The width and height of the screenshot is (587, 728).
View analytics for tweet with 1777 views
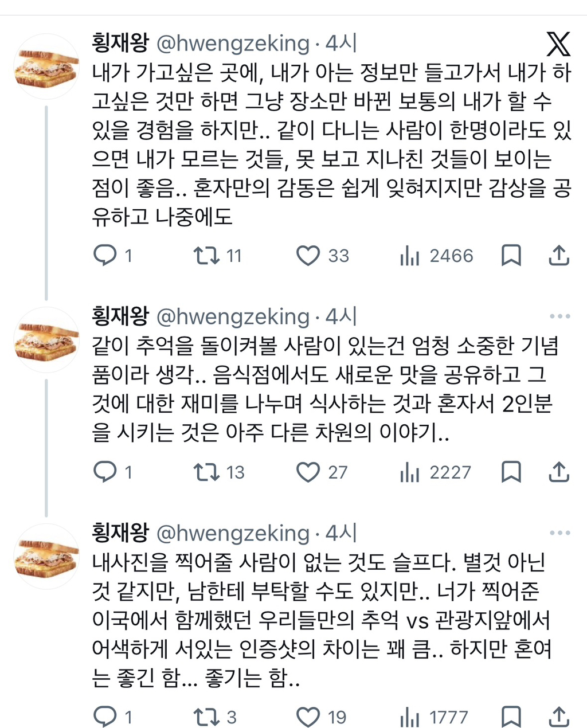click(410, 717)
